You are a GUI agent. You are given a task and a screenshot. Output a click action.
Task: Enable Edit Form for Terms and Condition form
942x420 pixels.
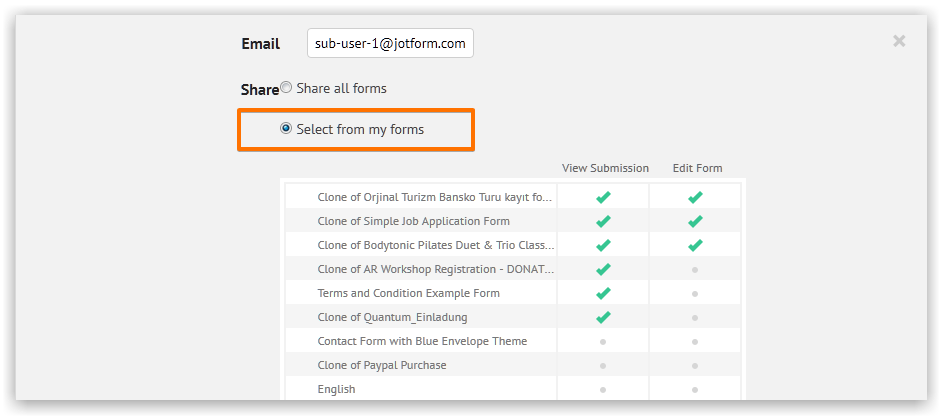click(695, 293)
